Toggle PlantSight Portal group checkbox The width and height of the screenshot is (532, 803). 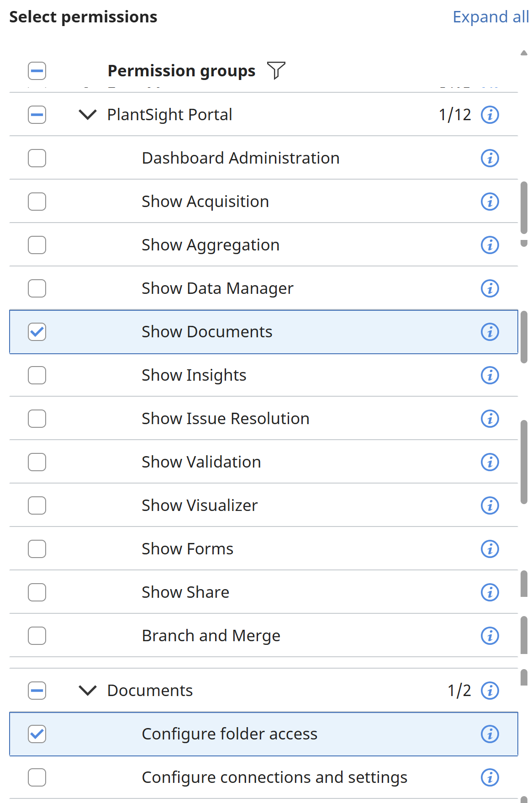(x=37, y=115)
